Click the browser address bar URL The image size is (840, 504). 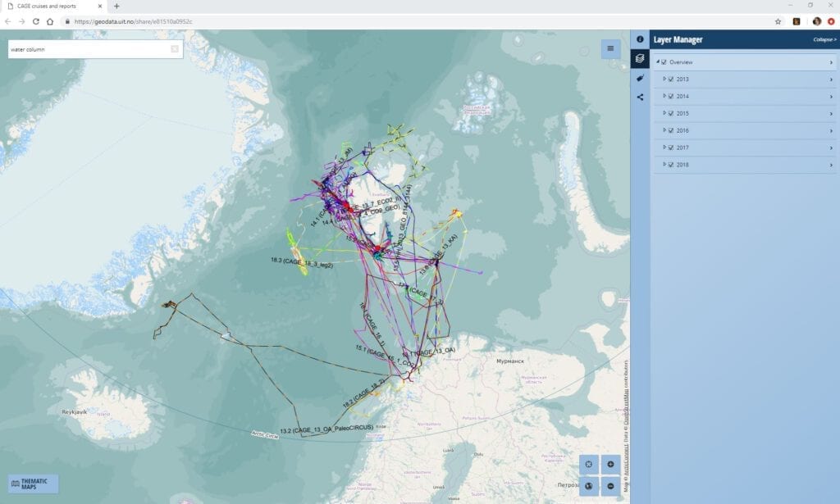click(x=134, y=21)
